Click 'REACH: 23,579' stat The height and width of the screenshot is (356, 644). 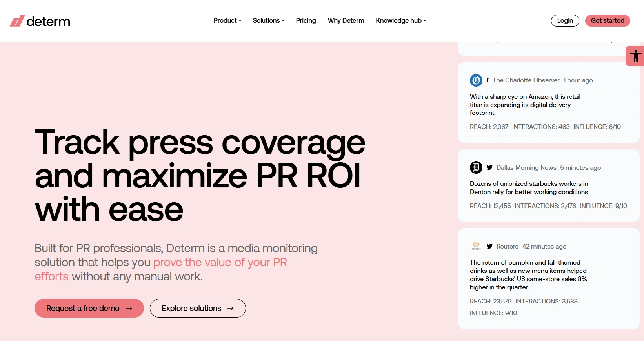coord(491,302)
